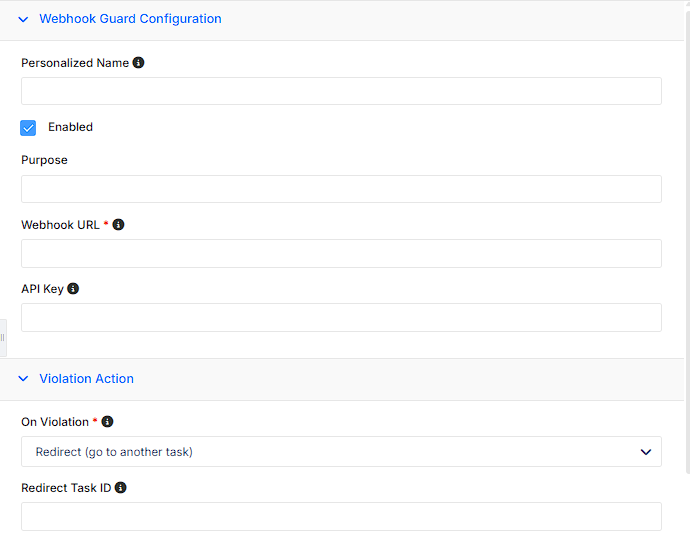
Task: Click the Enabled label text
Action: coord(70,127)
